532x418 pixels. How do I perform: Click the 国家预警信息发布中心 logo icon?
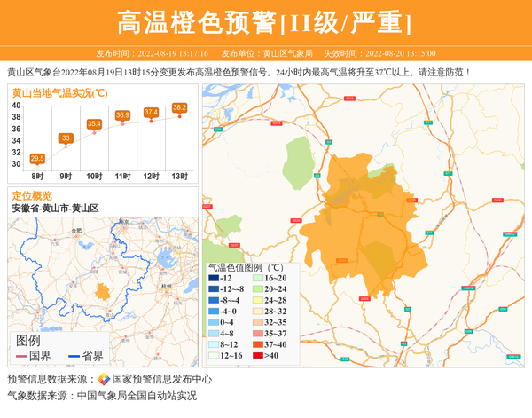coord(104,379)
